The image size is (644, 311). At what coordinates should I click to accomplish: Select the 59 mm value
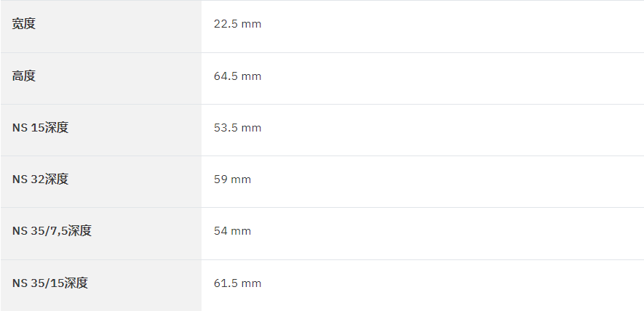point(232,179)
